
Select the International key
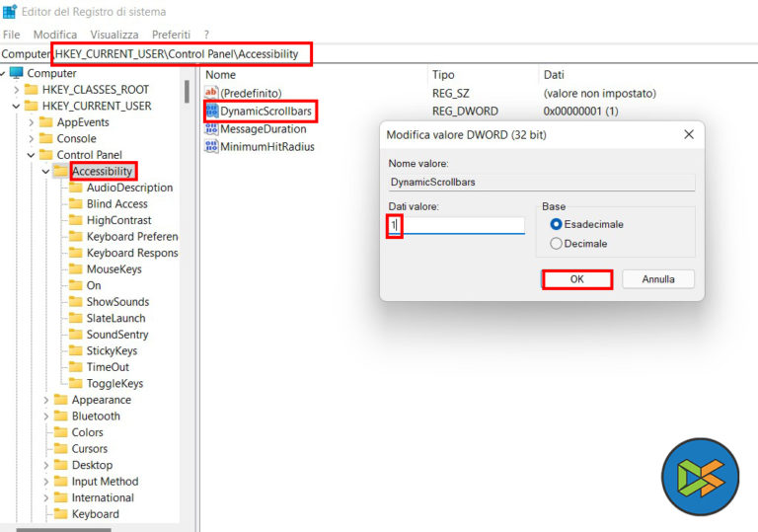[x=103, y=497]
